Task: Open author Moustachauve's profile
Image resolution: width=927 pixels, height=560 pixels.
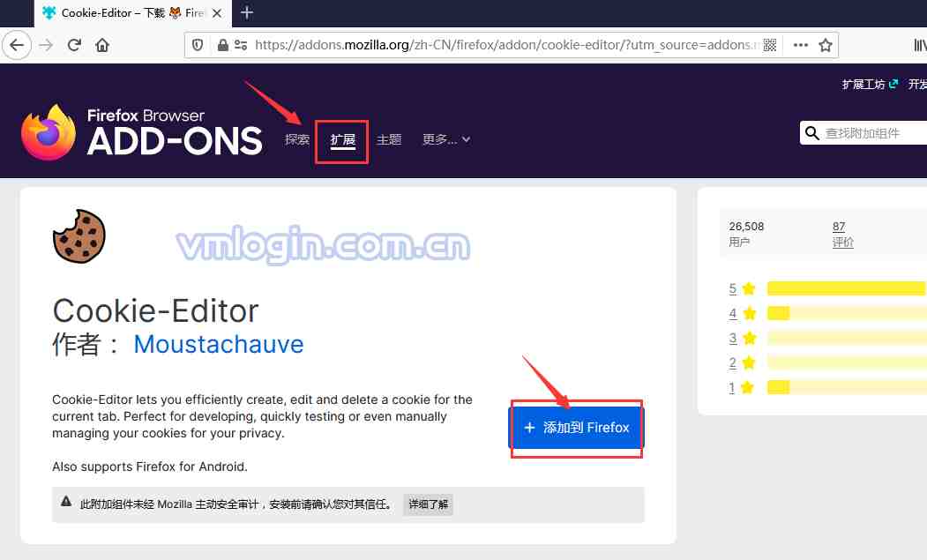Action: pyautogui.click(x=219, y=344)
